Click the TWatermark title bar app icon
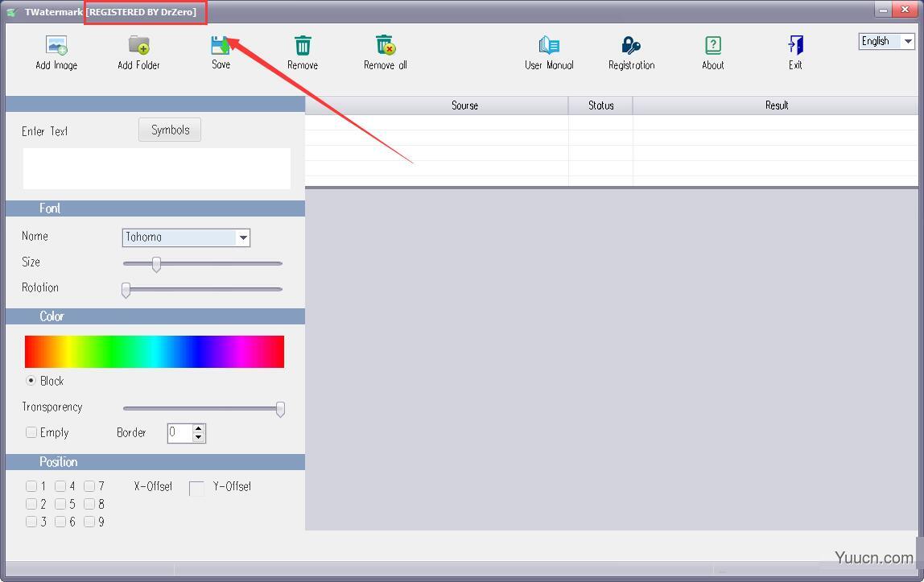924x582 pixels. click(12, 12)
